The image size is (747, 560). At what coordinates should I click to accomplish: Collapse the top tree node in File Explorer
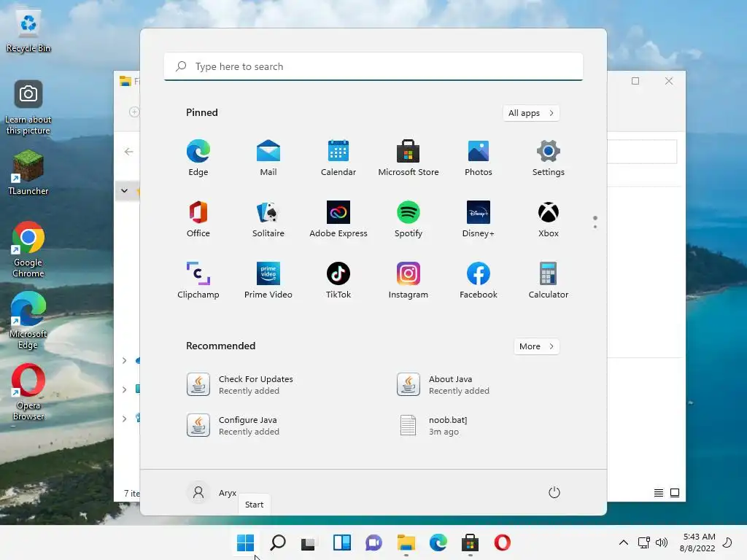coord(124,191)
